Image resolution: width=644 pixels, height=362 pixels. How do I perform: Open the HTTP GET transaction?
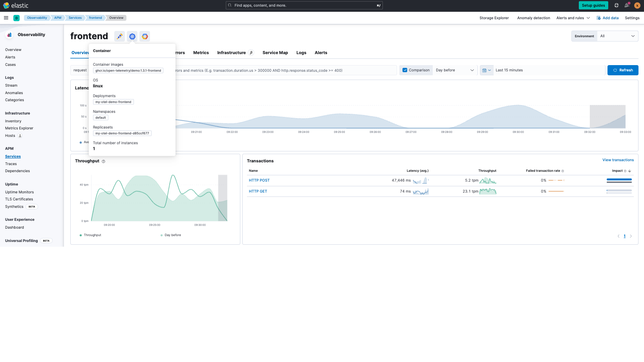pyautogui.click(x=258, y=191)
